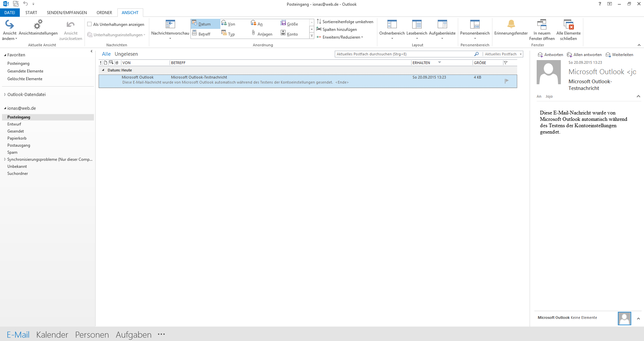Click Antworten in reading pane
This screenshot has height=341, width=644.
(550, 55)
